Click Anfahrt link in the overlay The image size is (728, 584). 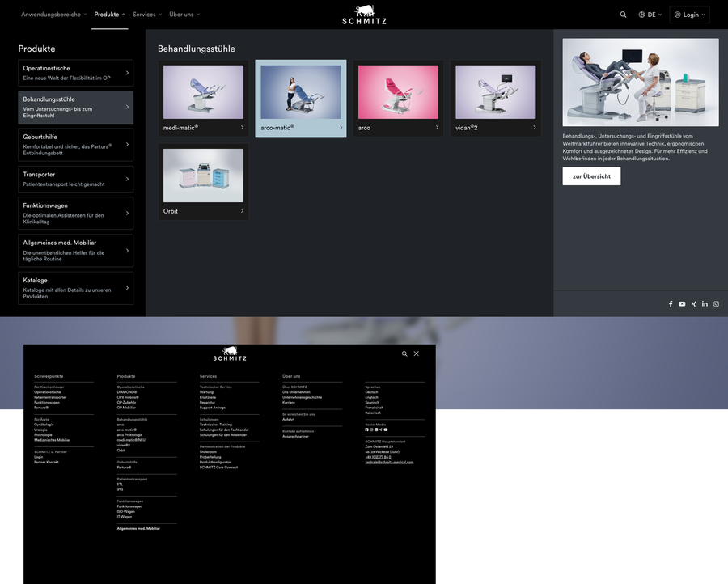[x=288, y=420]
